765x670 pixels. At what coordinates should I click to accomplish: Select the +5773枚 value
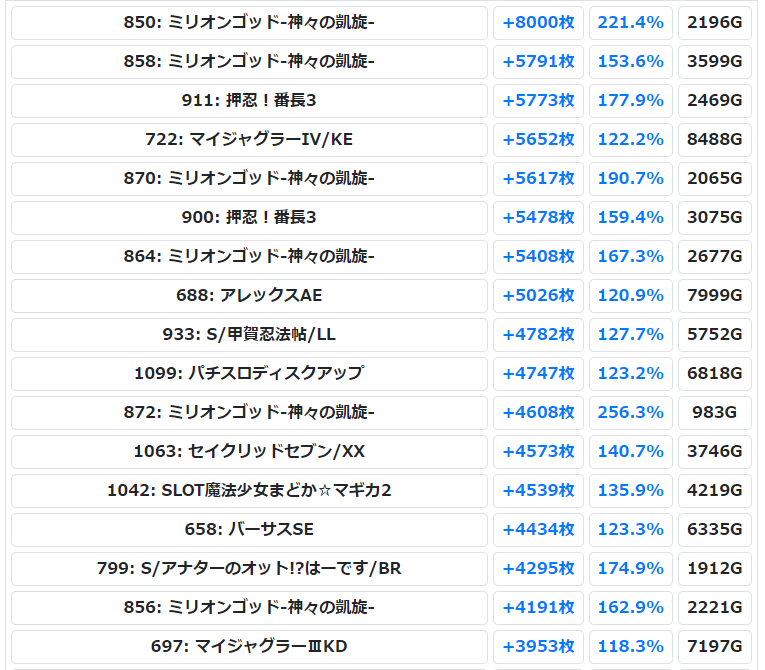tap(538, 101)
